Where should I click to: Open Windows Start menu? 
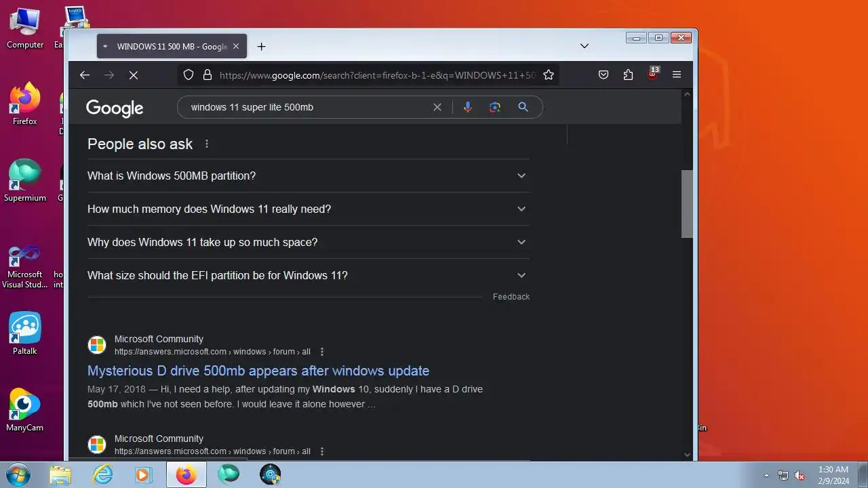pyautogui.click(x=17, y=474)
